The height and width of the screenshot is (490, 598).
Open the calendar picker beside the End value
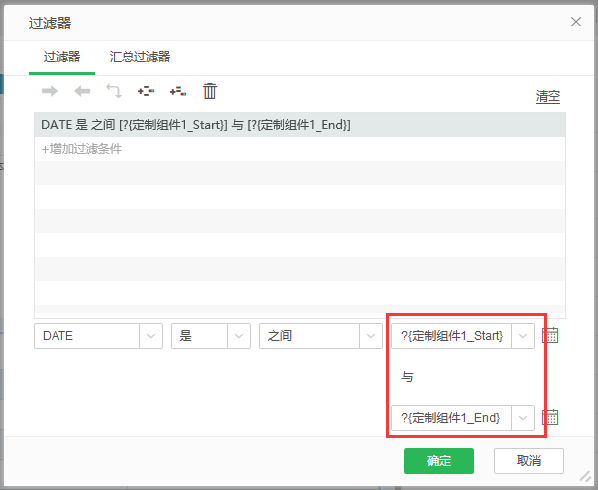(x=550, y=418)
